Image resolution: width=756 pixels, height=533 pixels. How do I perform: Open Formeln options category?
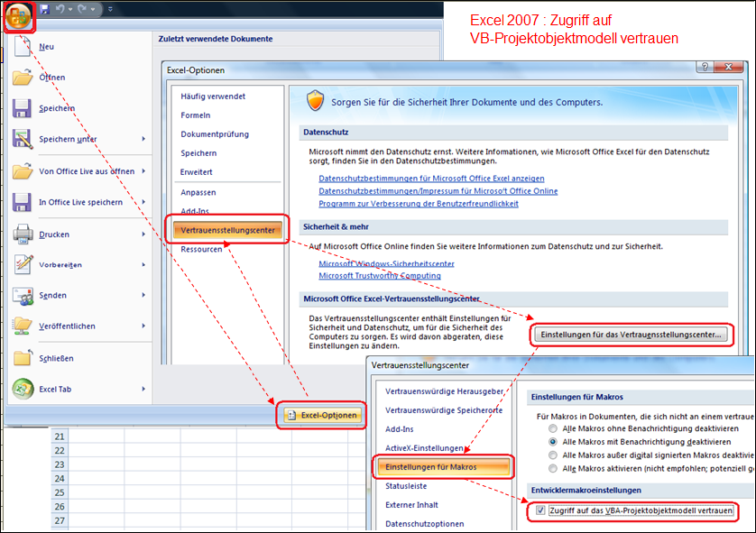[195, 115]
